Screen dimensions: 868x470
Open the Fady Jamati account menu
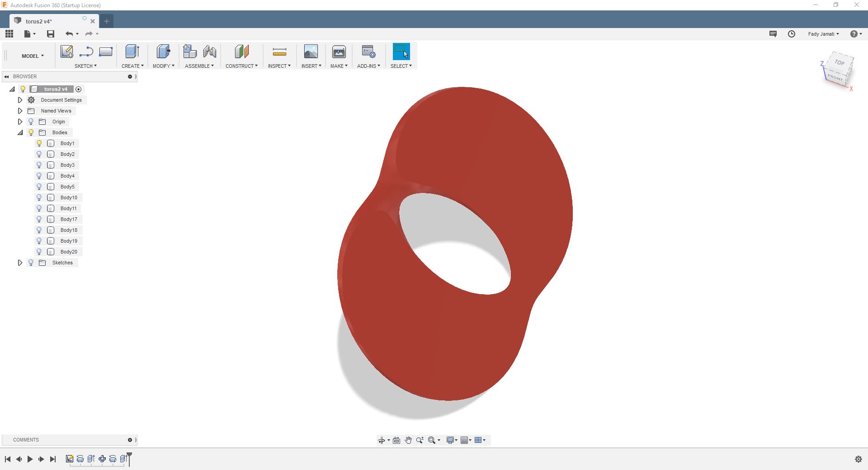[x=823, y=34]
